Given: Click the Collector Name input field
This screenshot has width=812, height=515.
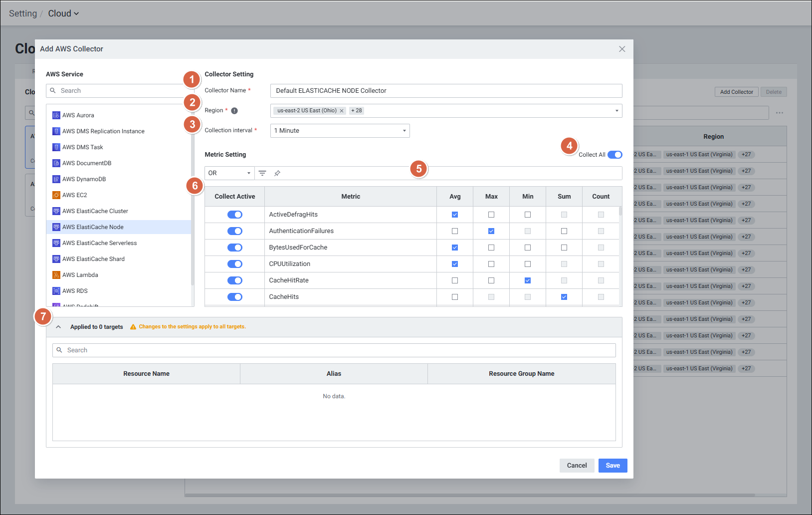Looking at the screenshot, I should pos(446,91).
